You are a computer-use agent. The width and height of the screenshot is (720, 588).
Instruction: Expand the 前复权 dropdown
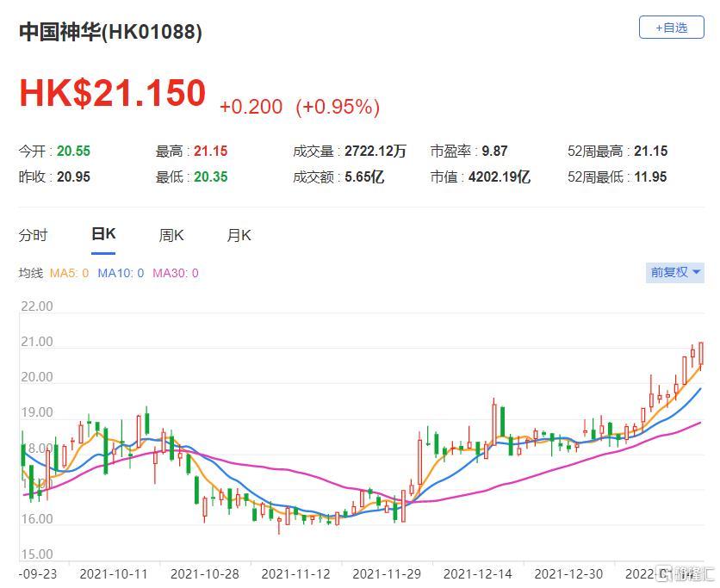(674, 273)
